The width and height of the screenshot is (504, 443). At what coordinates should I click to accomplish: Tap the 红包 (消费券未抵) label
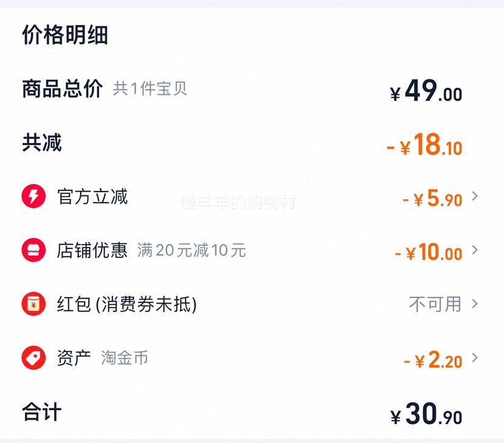[x=127, y=304]
